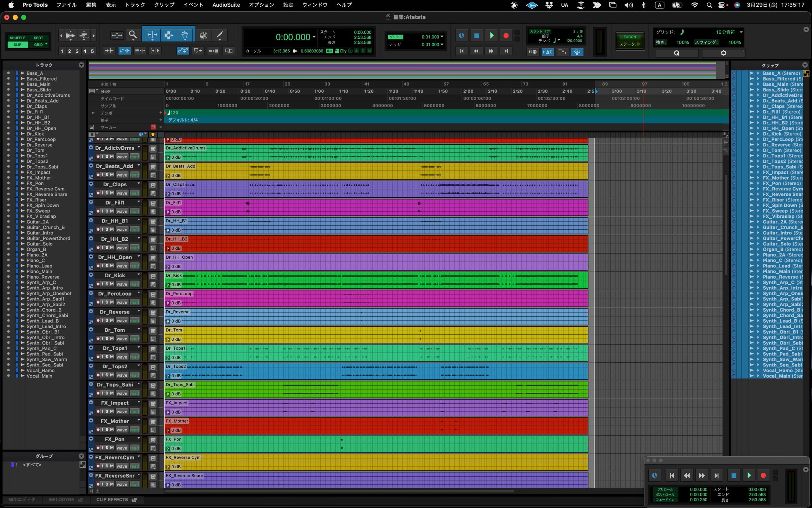Open the nudge value 0:01.000 dropdown
This screenshot has width=812, height=508.
click(x=442, y=44)
